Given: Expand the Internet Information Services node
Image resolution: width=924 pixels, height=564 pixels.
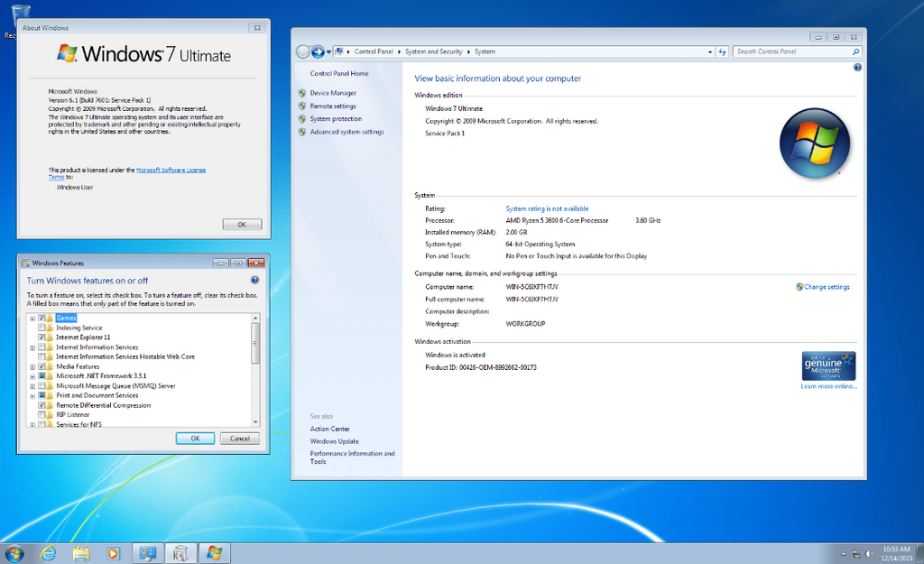Looking at the screenshot, I should click(x=33, y=347).
